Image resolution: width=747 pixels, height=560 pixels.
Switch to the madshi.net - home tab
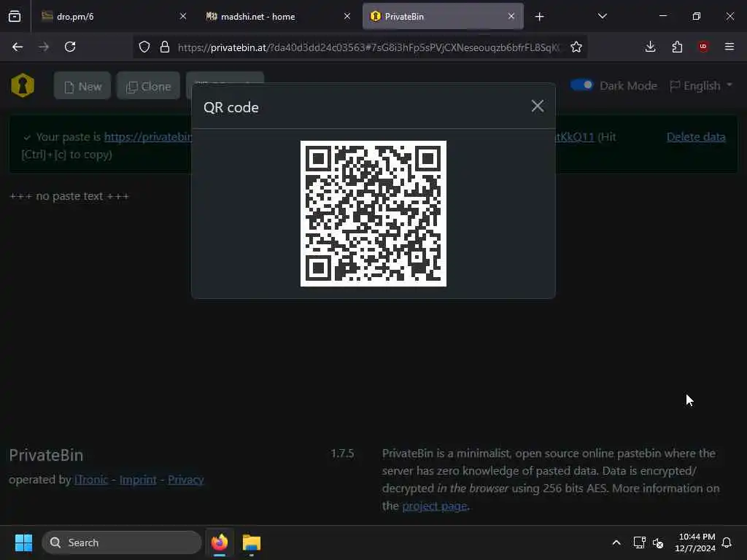(x=277, y=16)
